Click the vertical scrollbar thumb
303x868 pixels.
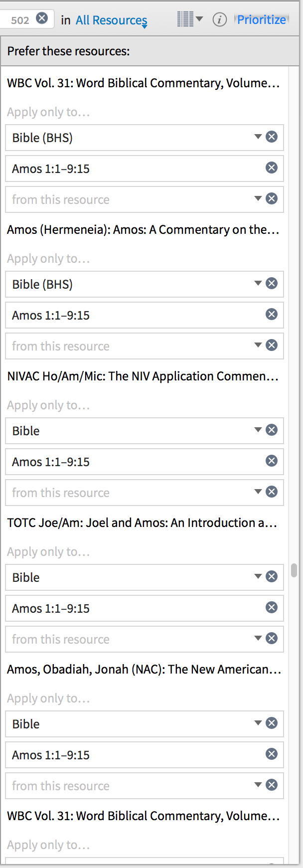tap(294, 570)
